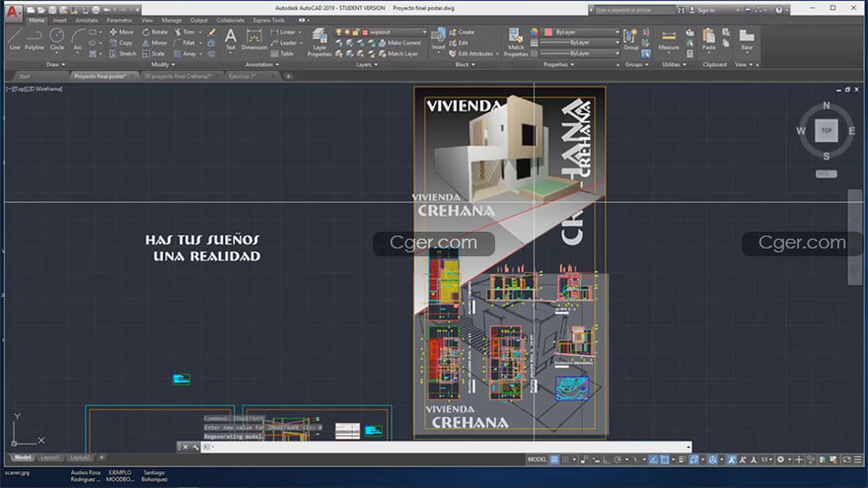Click Sign In button
The width and height of the screenshot is (868, 488).
(x=701, y=10)
